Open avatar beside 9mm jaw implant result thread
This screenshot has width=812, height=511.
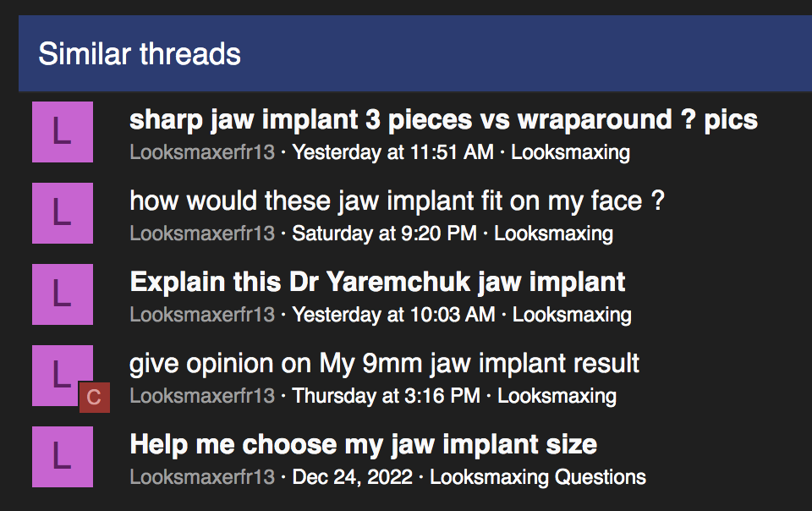point(63,376)
